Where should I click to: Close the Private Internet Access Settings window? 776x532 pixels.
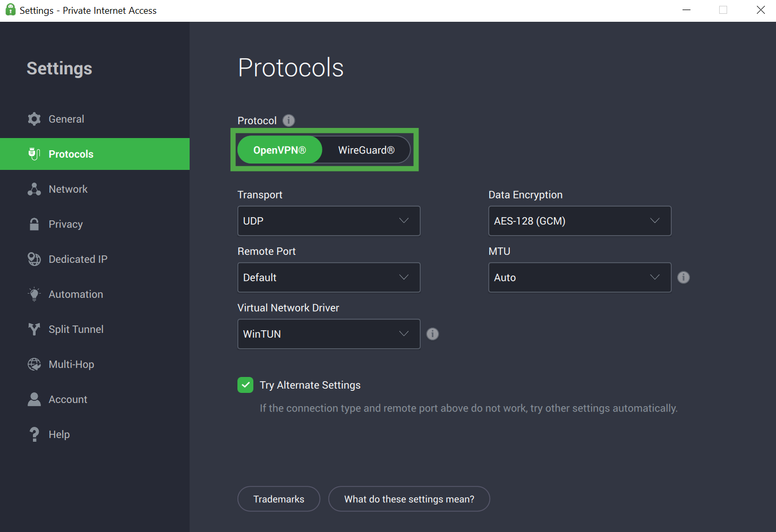click(x=761, y=10)
